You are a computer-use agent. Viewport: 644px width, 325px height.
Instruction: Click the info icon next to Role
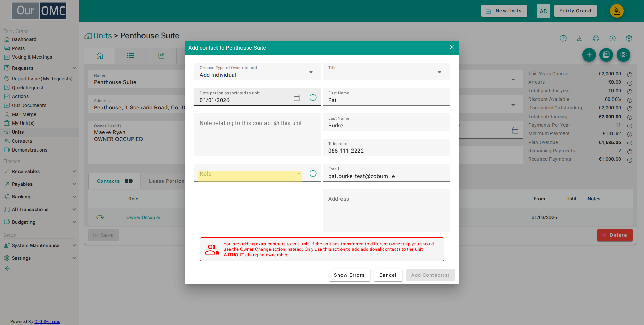[x=313, y=173]
